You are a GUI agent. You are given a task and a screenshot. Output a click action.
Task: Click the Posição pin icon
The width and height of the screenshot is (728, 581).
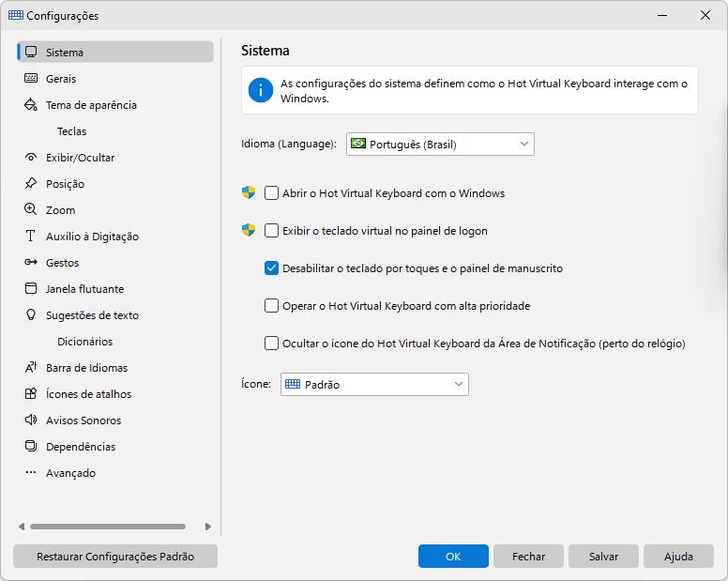[x=31, y=183]
